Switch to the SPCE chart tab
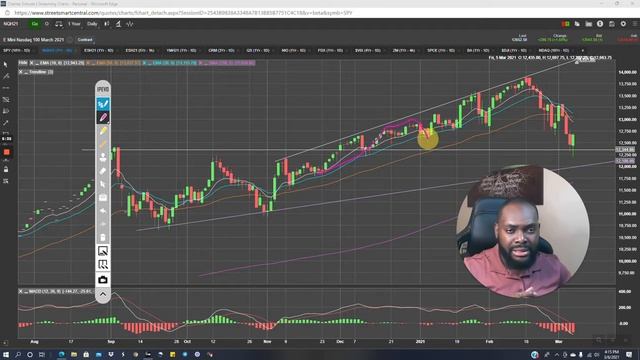Image resolution: width=640 pixels, height=360 pixels. coord(441,51)
